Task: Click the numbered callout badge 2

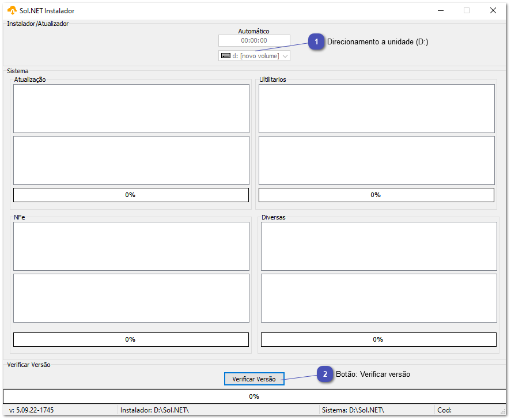Action: [325, 374]
